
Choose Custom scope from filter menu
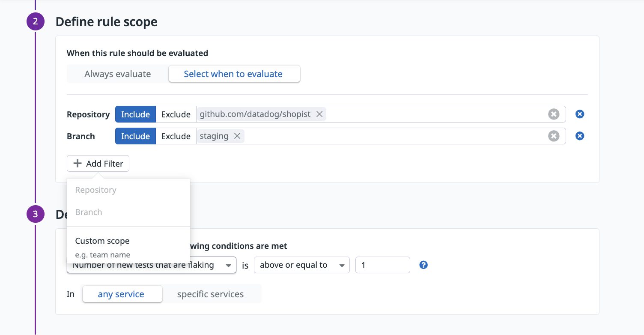(102, 241)
